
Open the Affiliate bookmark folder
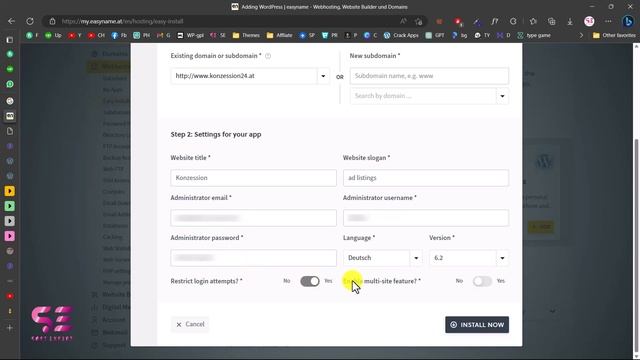click(x=280, y=36)
